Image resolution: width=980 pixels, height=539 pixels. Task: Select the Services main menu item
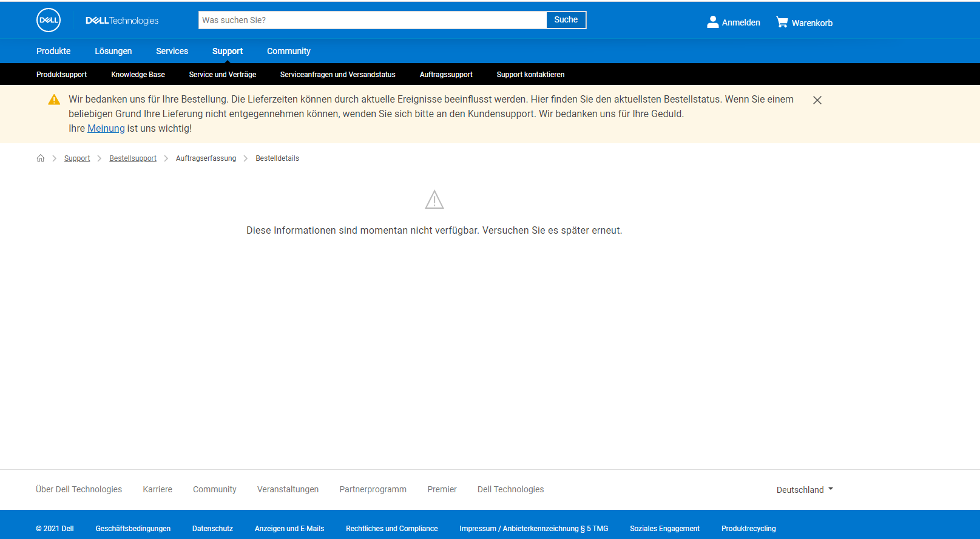[x=172, y=51]
